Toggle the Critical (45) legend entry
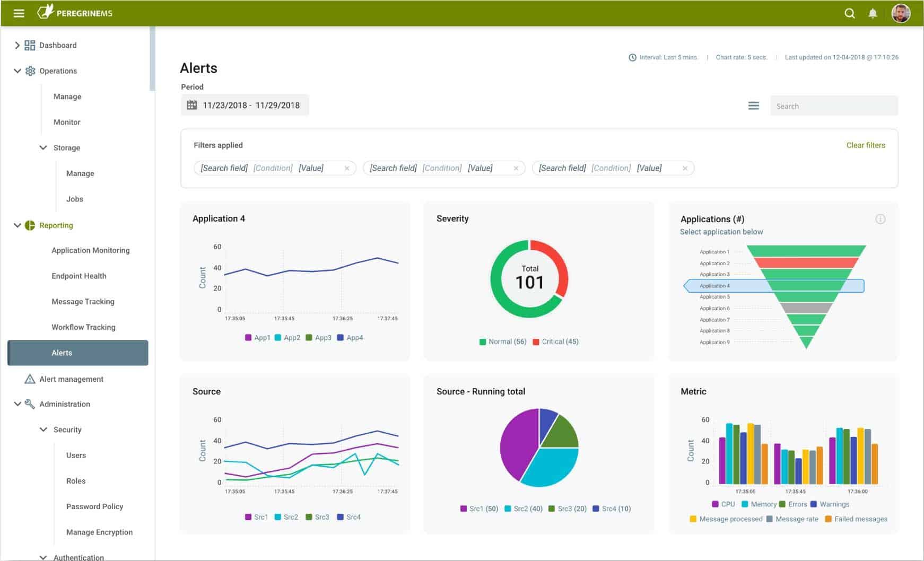The width and height of the screenshot is (924, 561). (555, 341)
